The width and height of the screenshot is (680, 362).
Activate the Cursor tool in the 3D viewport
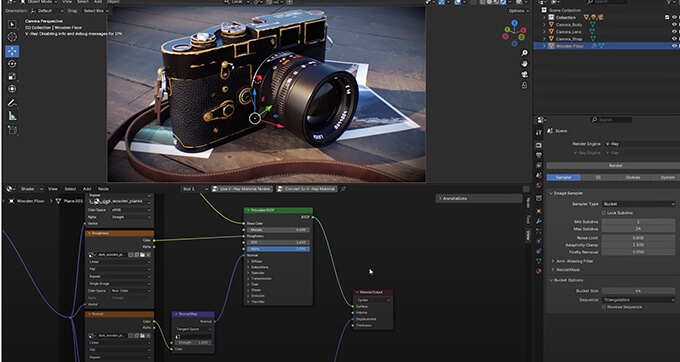[12, 37]
